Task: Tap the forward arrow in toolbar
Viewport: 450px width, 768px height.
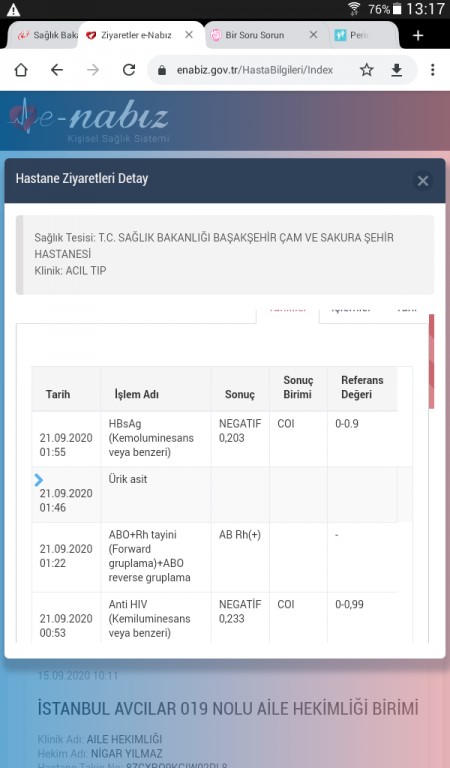Action: tap(93, 70)
